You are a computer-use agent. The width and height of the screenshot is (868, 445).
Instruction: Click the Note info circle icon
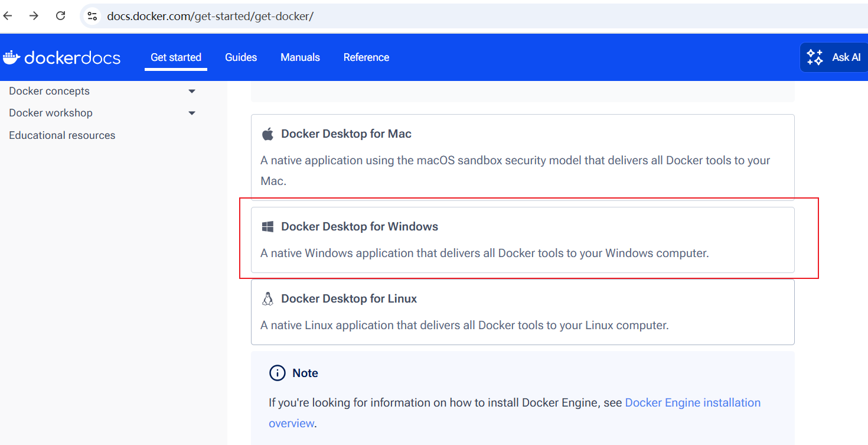[x=277, y=373]
